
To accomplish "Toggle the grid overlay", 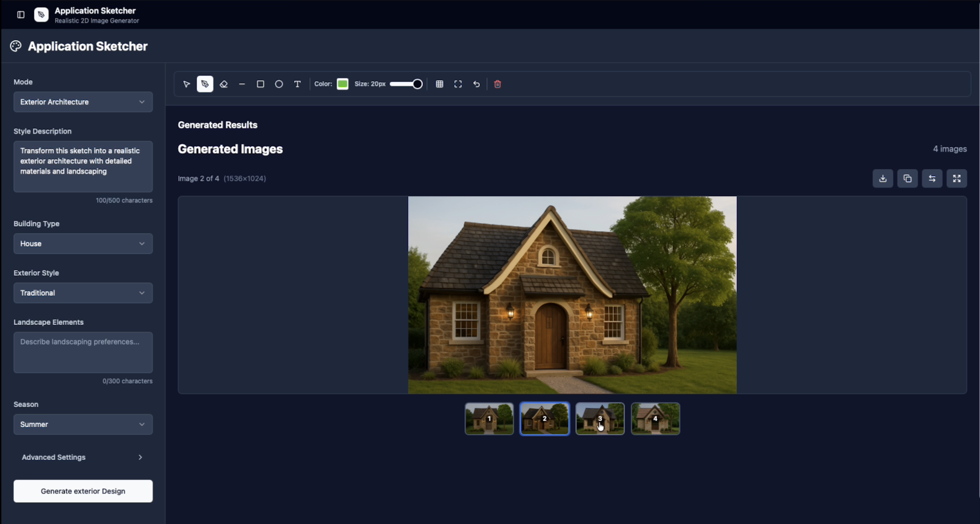I will (439, 84).
